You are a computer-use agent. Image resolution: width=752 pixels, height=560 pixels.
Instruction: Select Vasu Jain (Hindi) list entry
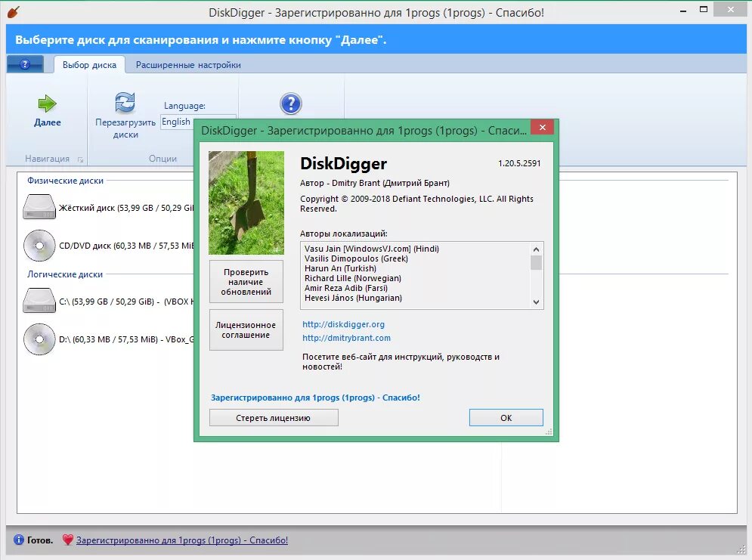(x=372, y=249)
